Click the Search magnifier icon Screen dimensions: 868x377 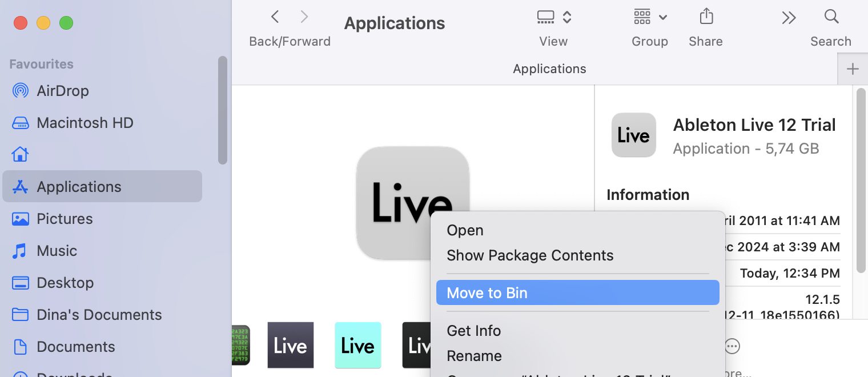pos(831,17)
